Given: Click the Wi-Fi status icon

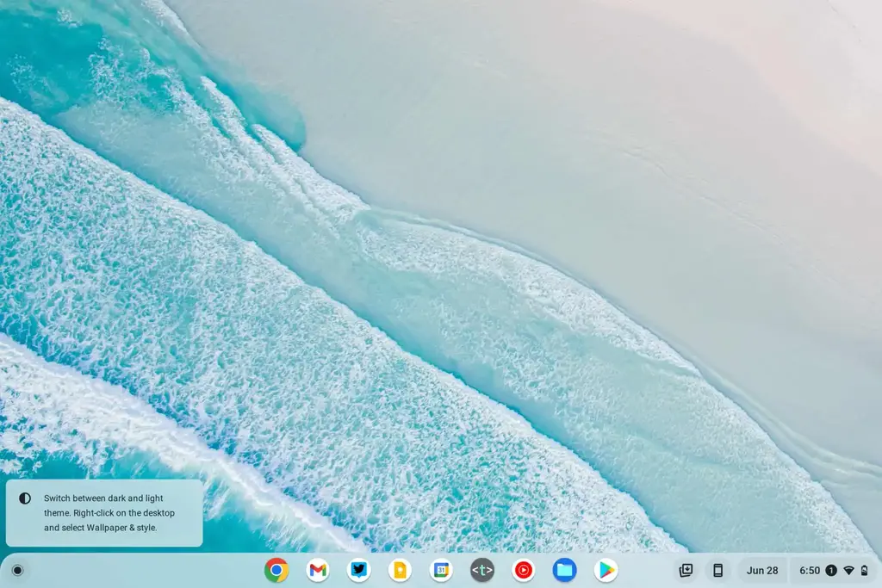Looking at the screenshot, I should pos(848,570).
